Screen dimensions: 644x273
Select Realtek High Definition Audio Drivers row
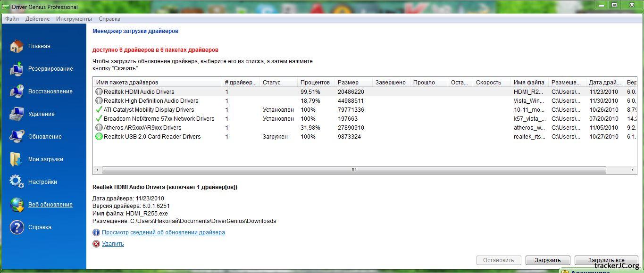151,101
